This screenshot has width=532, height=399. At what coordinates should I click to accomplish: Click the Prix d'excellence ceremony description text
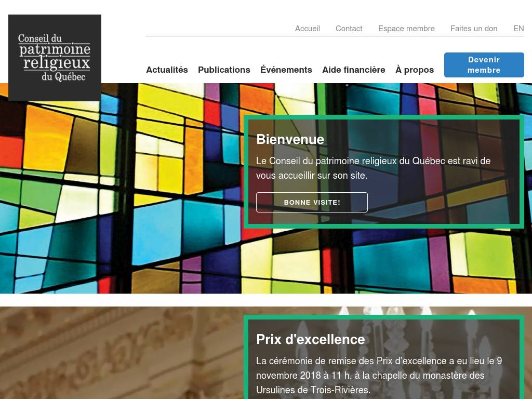(379, 375)
